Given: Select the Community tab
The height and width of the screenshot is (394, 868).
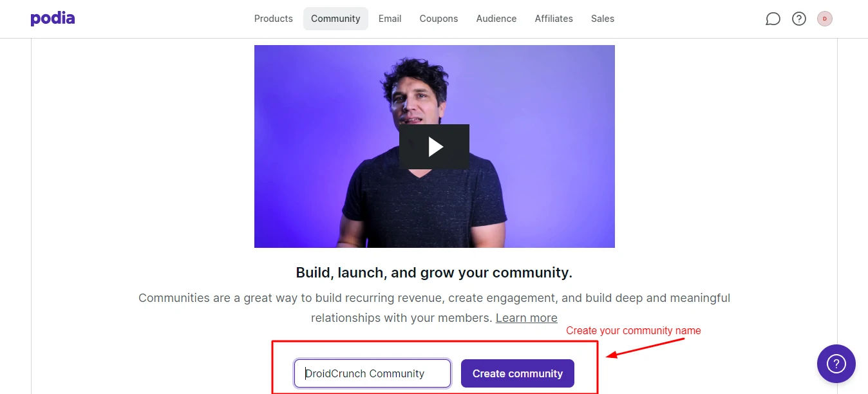Looking at the screenshot, I should coord(335,19).
